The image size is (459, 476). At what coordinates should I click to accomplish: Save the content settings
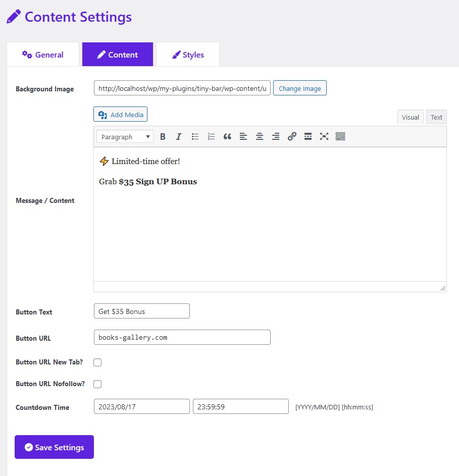[x=54, y=447]
